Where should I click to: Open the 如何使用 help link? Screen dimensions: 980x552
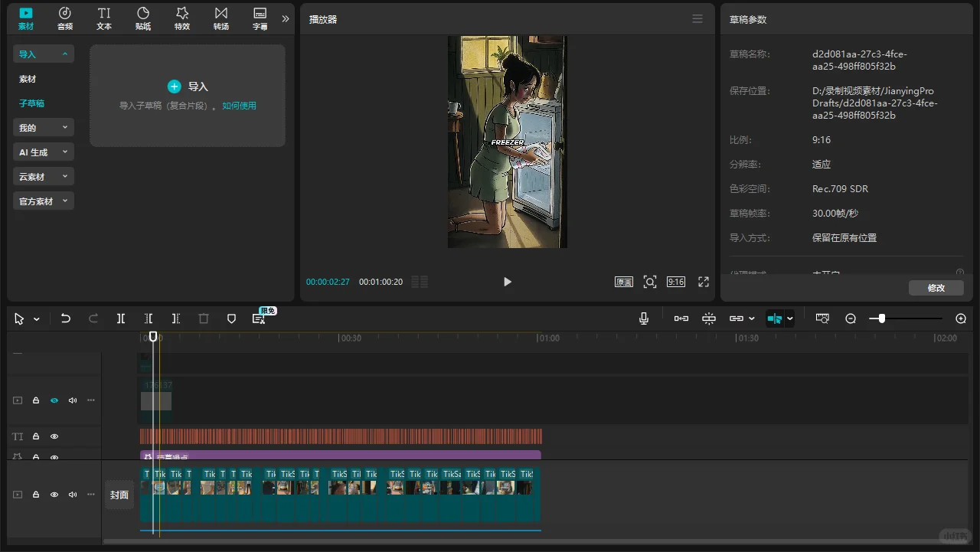239,106
